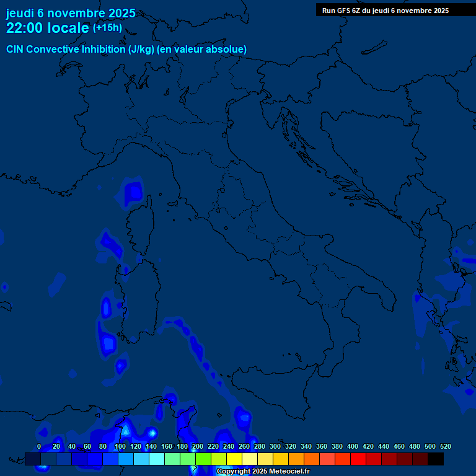Click the bright blue CIN patch north of Corsica
Viewport: 476px width, 476px height.
click(133, 193)
